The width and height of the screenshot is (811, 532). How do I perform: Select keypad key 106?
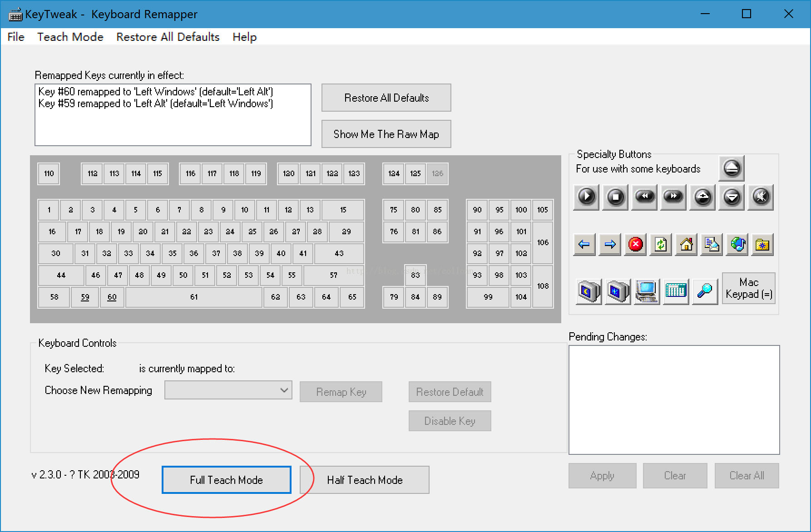(543, 242)
